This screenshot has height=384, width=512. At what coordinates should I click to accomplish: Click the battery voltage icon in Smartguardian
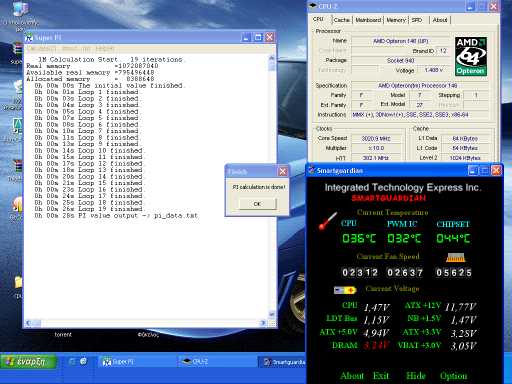click(345, 290)
